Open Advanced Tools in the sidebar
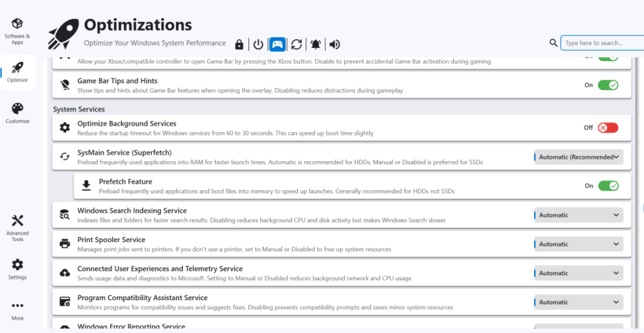Screen dimensions: 644x333 [x=18, y=227]
